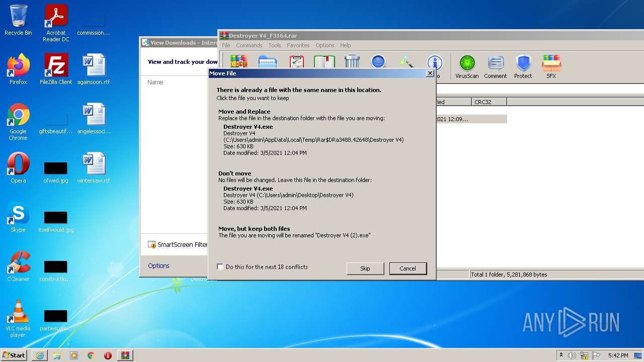Launch Google Chrome from desktop
This screenshot has width=644, height=362.
click(18, 122)
